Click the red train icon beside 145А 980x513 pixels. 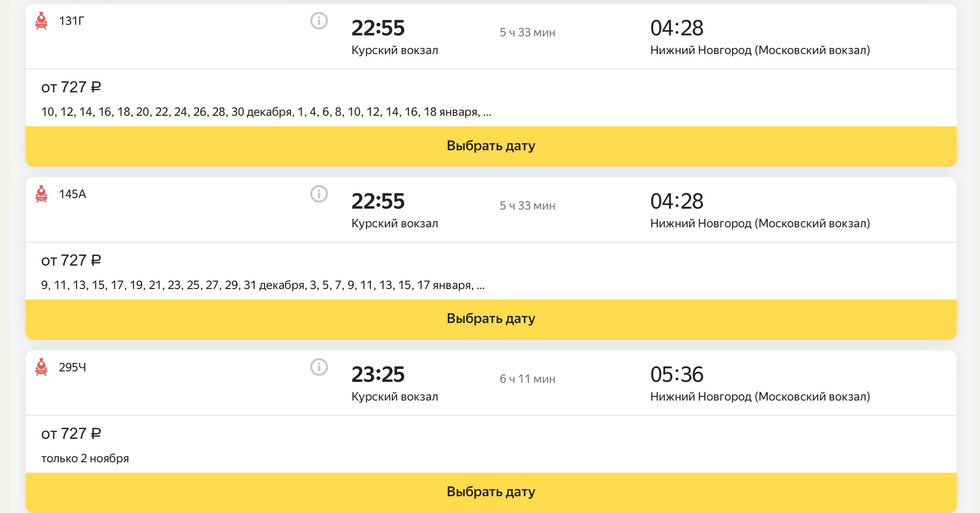(x=42, y=194)
